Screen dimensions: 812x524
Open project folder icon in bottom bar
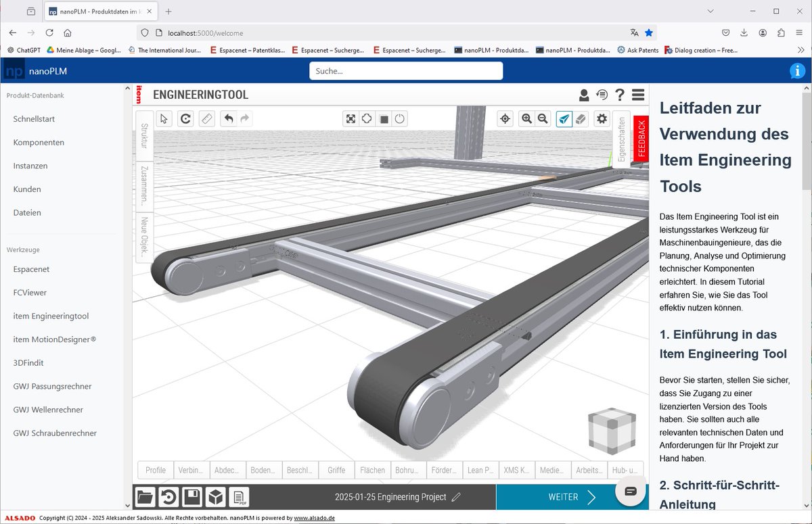pos(145,498)
